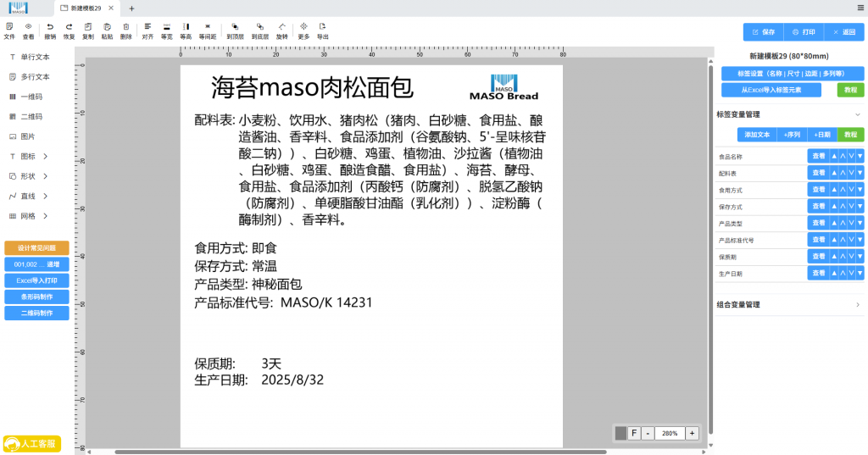Expand the 图标 icon submenu
Image resolution: width=868 pixels, height=455 pixels.
click(x=46, y=157)
